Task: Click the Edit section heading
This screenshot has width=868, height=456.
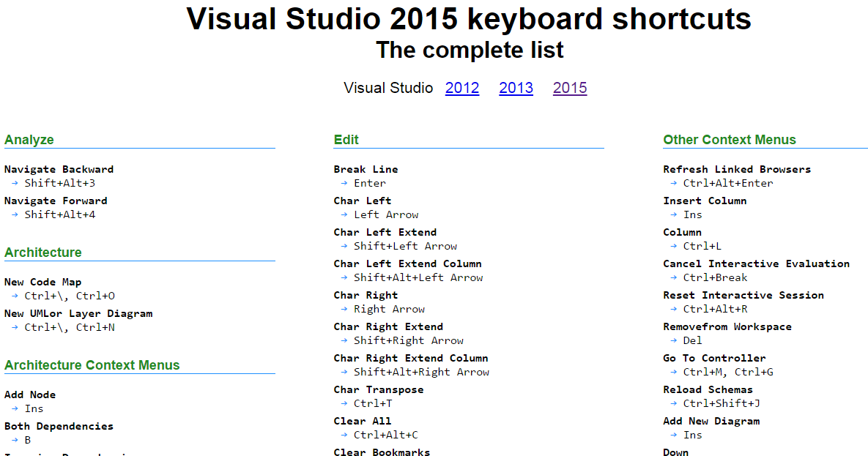Action: click(346, 140)
